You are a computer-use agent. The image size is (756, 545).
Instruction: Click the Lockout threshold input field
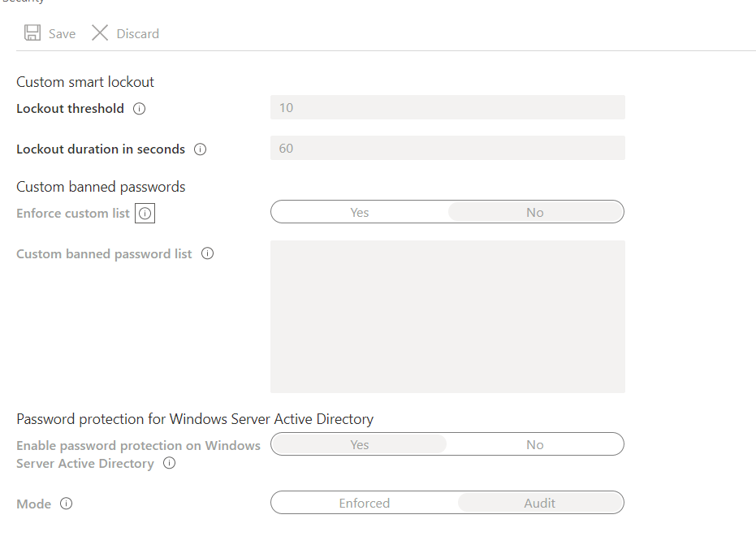coord(447,108)
